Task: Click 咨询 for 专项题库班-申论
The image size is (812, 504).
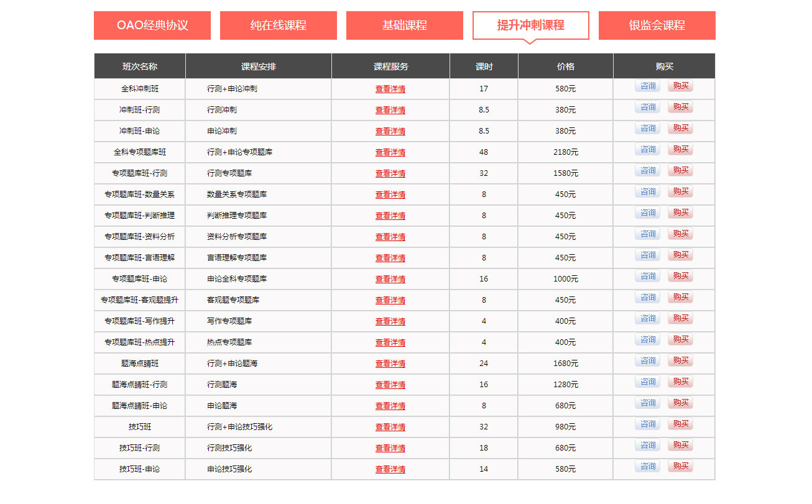Action: pyautogui.click(x=648, y=276)
